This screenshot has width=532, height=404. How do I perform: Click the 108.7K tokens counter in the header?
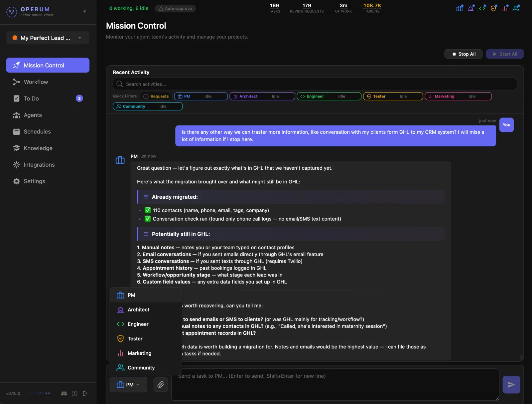372,8
